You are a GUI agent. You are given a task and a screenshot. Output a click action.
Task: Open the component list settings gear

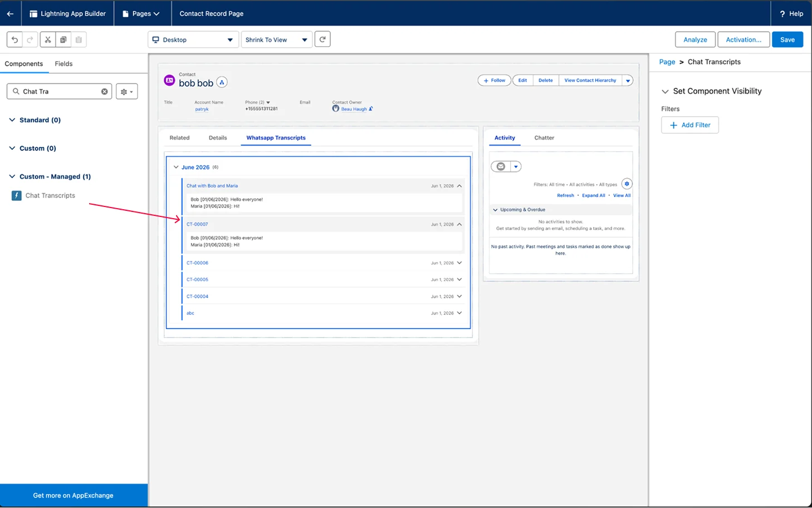coord(127,91)
